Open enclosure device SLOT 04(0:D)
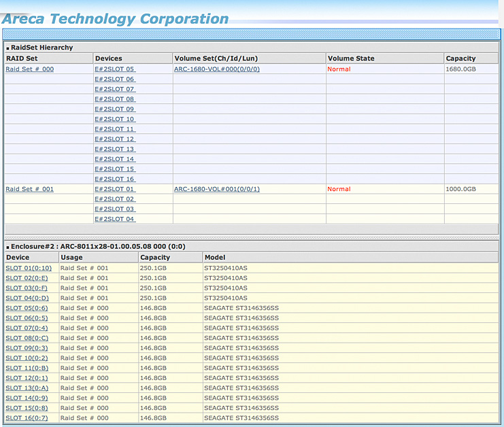504x427 pixels. [27, 298]
